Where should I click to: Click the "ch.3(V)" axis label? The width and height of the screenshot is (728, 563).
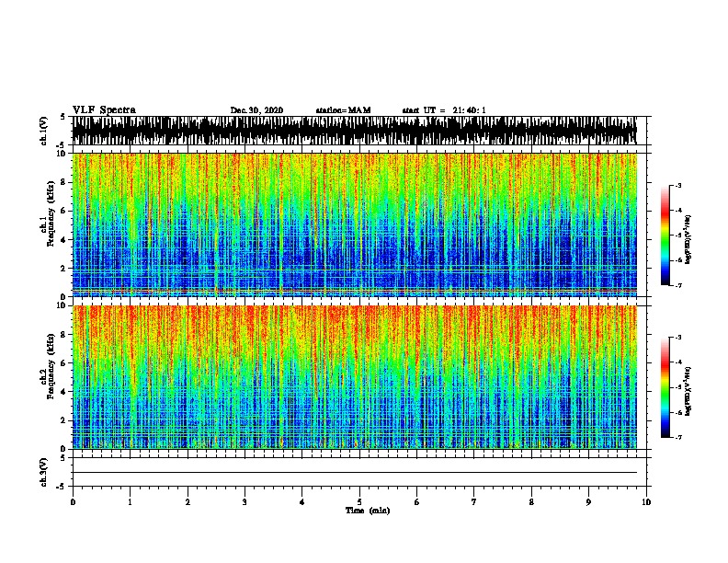(x=43, y=473)
